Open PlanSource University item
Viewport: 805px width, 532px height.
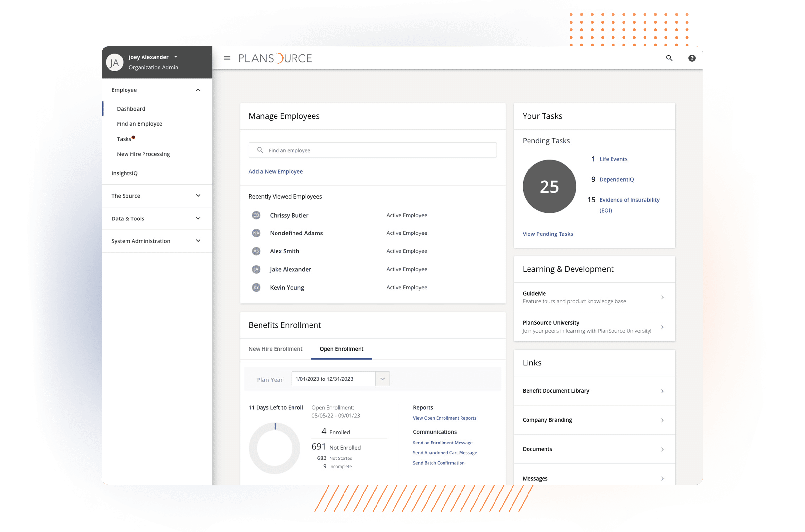pos(594,327)
